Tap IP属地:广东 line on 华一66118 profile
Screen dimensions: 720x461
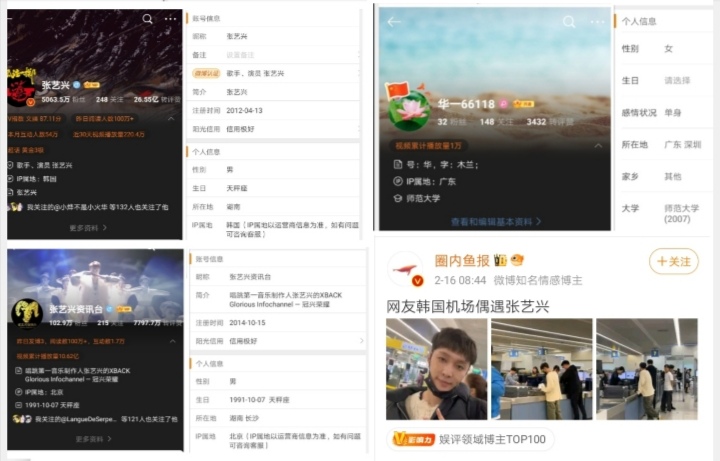425,181
